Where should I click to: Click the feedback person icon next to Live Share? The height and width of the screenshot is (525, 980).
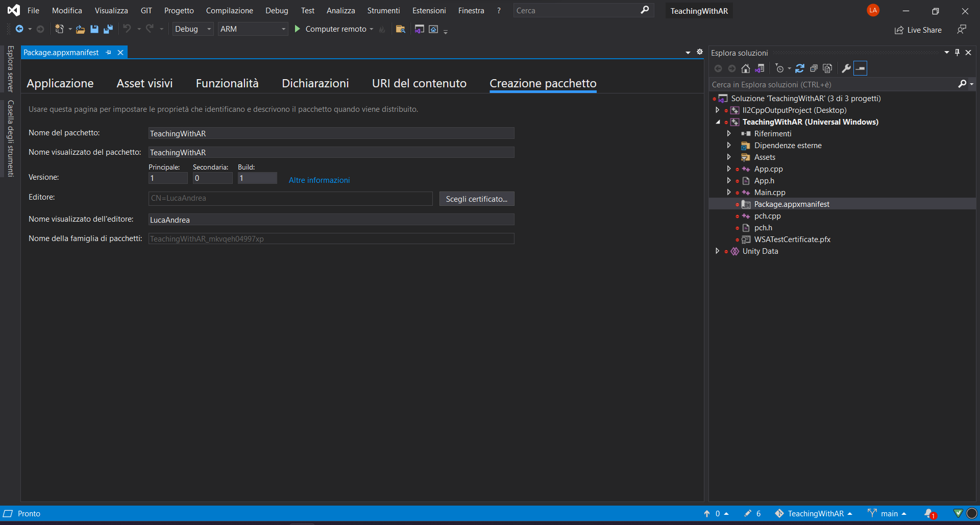(962, 30)
